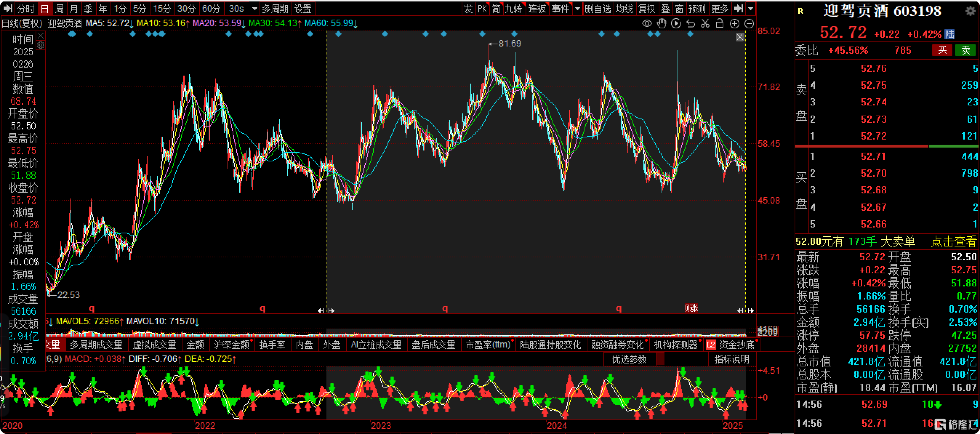
Task: Open quote panel settings gear
Action: pos(971,11)
